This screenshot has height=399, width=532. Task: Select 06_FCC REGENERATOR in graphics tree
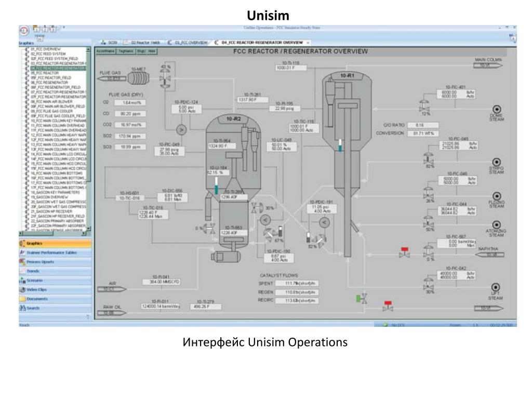pyautogui.click(x=49, y=83)
